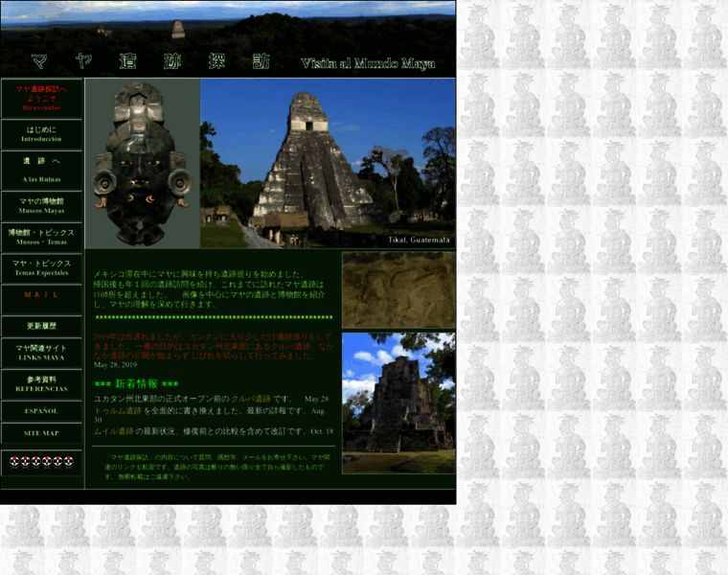Screen dimensions: 728x575
Task: Click the jade mask image
Action: [x=143, y=163]
